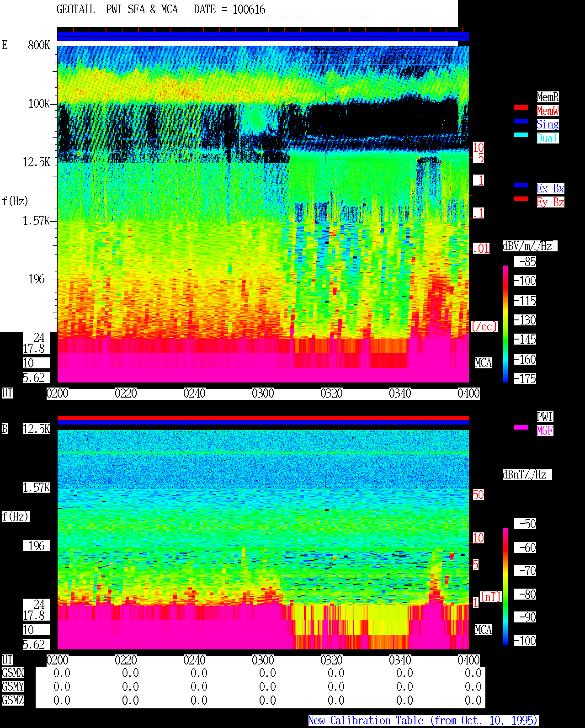The image size is (585, 728).
Task: Click the -175 color scale value
Action: 525,379
